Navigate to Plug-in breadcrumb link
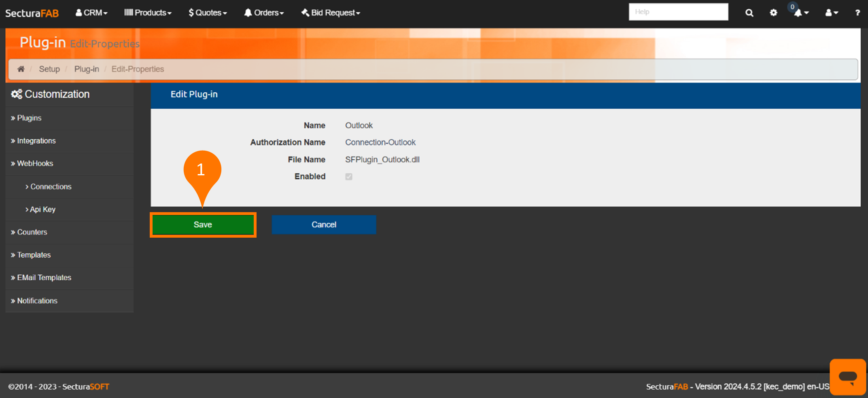Screen dimensions: 868x398 point(87,69)
